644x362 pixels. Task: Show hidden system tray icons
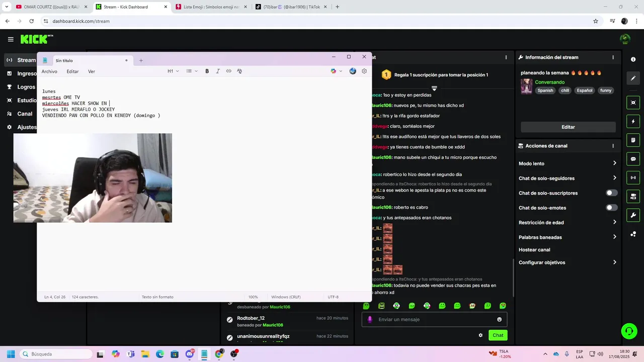click(545, 354)
